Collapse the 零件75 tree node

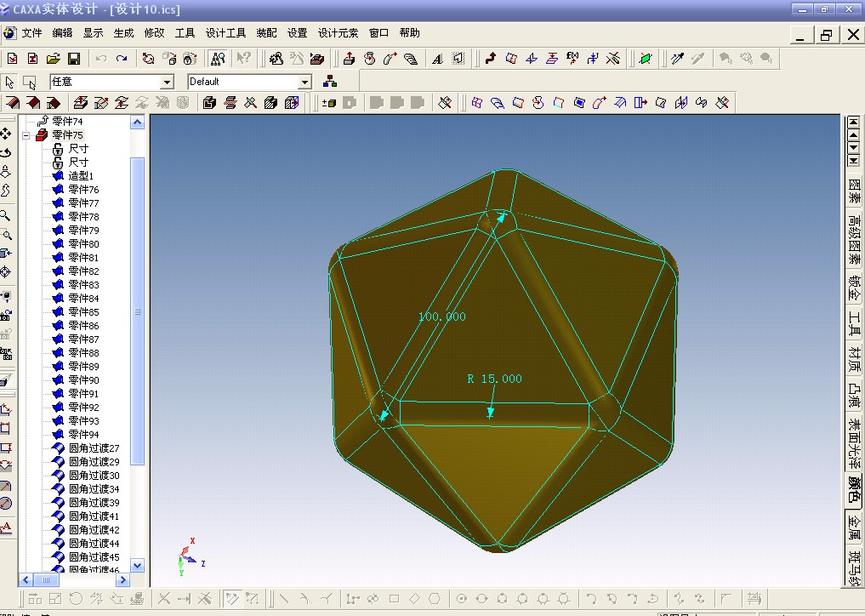(26, 135)
